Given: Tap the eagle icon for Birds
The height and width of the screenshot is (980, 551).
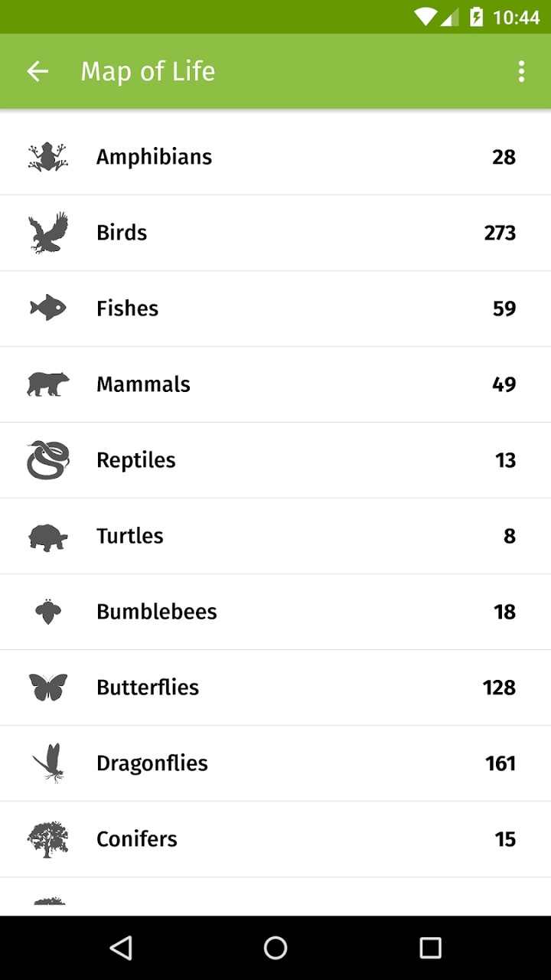Looking at the screenshot, I should click(48, 233).
